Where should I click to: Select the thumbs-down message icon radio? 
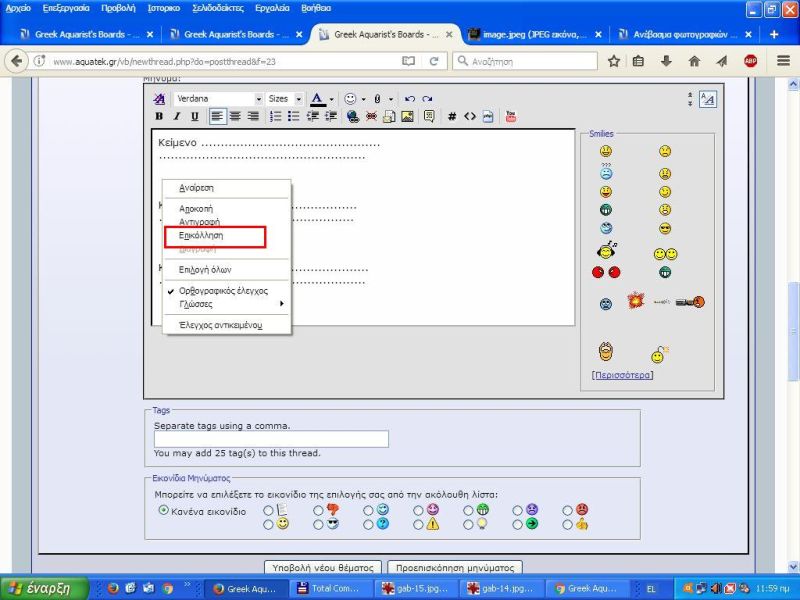pyautogui.click(x=318, y=510)
